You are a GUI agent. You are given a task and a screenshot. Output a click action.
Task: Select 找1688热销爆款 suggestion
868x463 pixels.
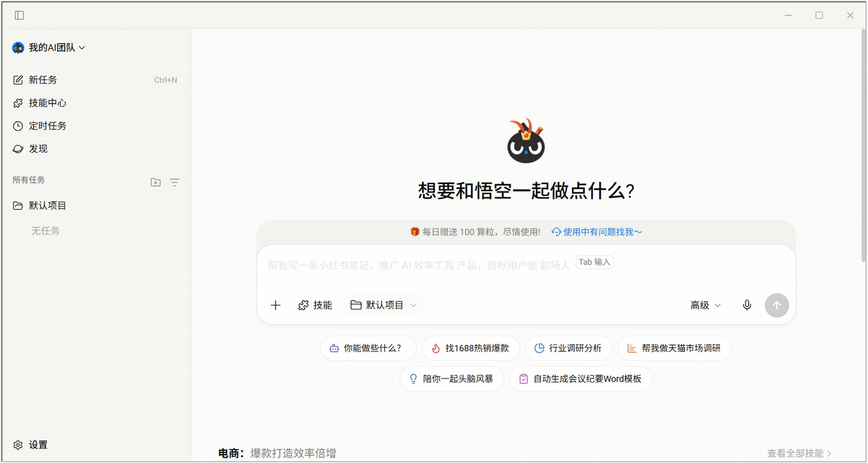pos(470,348)
